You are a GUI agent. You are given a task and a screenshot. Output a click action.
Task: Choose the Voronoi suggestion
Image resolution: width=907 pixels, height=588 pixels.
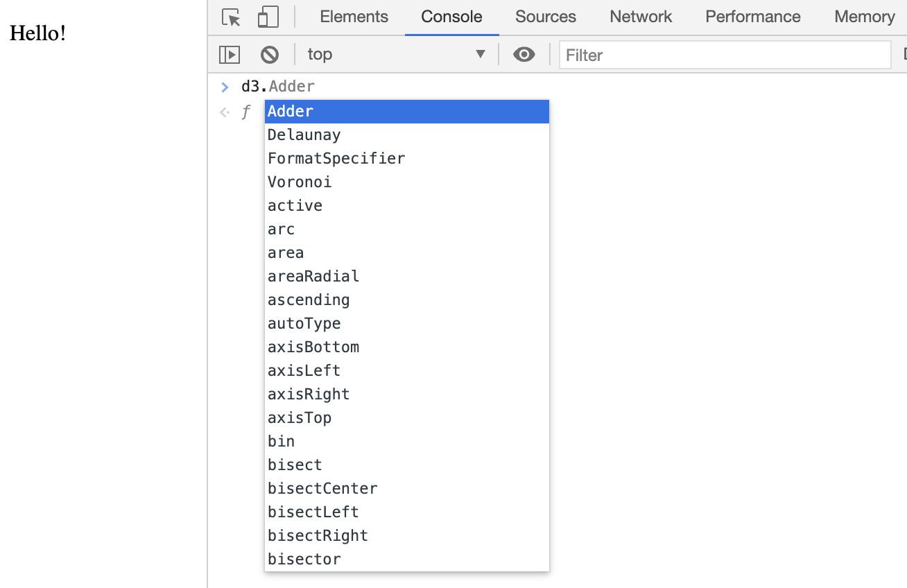point(407,182)
